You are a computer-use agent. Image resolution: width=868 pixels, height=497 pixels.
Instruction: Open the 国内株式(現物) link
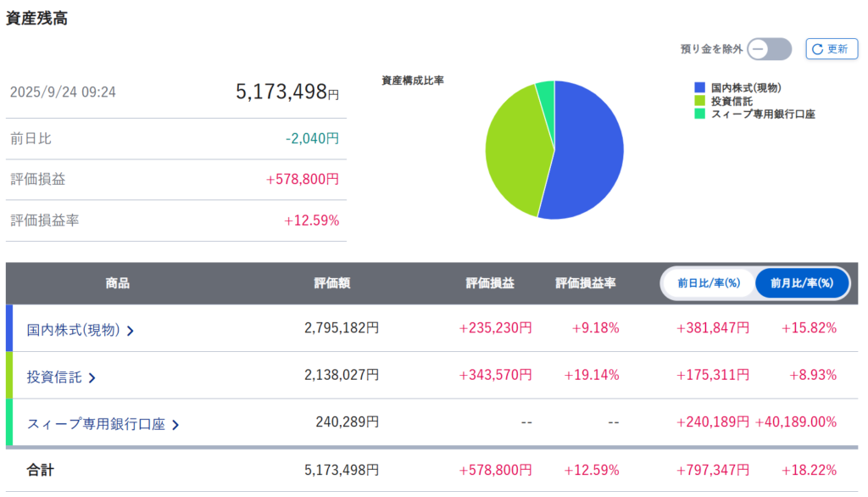pyautogui.click(x=73, y=329)
